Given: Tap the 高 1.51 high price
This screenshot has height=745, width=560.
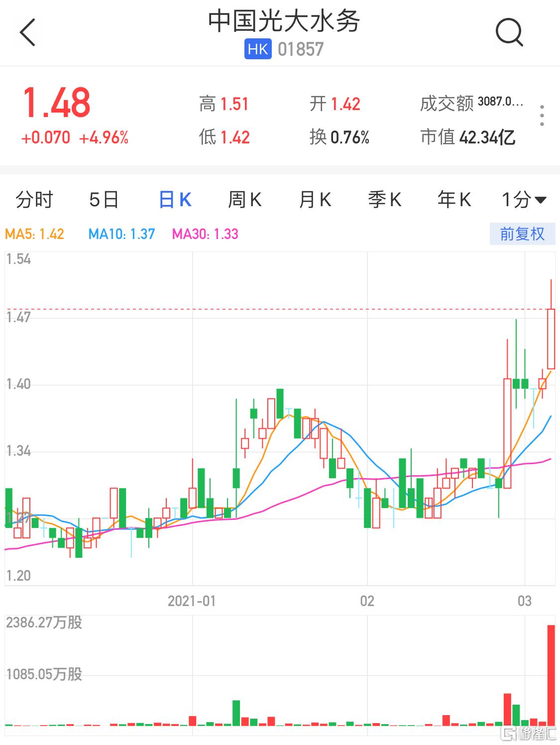Looking at the screenshot, I should point(224,104).
